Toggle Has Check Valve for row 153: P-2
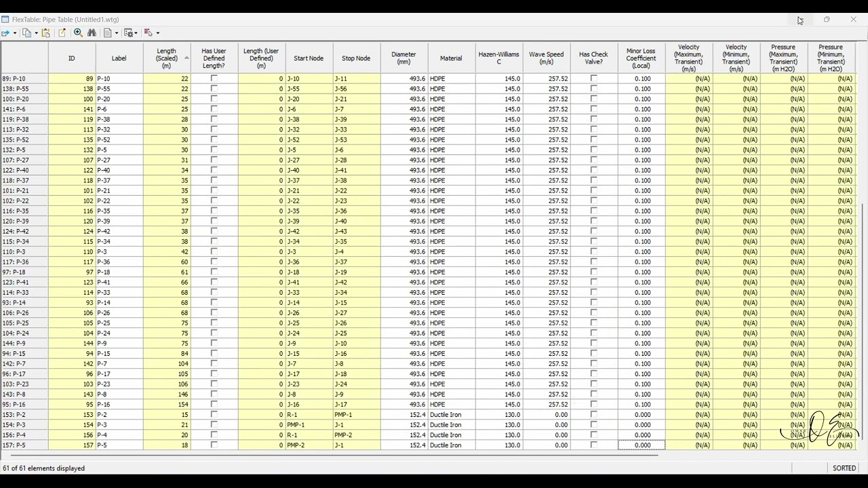This screenshot has width=868, height=488. tap(594, 415)
